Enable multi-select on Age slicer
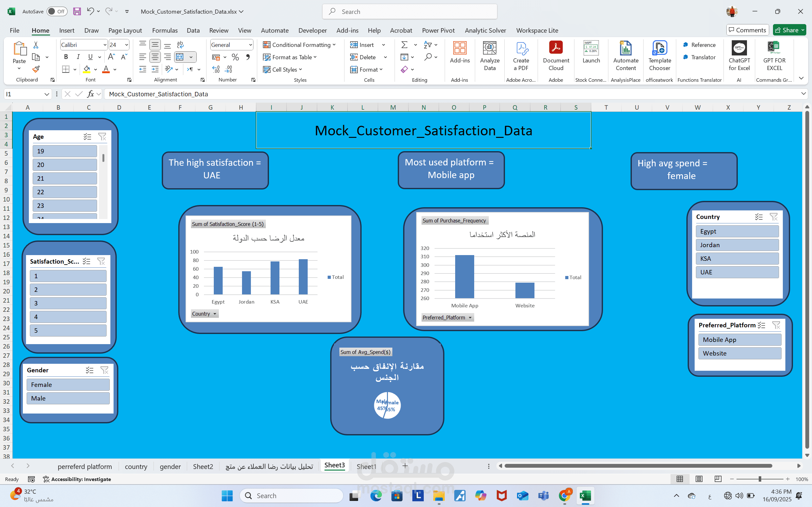Screen dimensions: 812x507 coord(87,137)
